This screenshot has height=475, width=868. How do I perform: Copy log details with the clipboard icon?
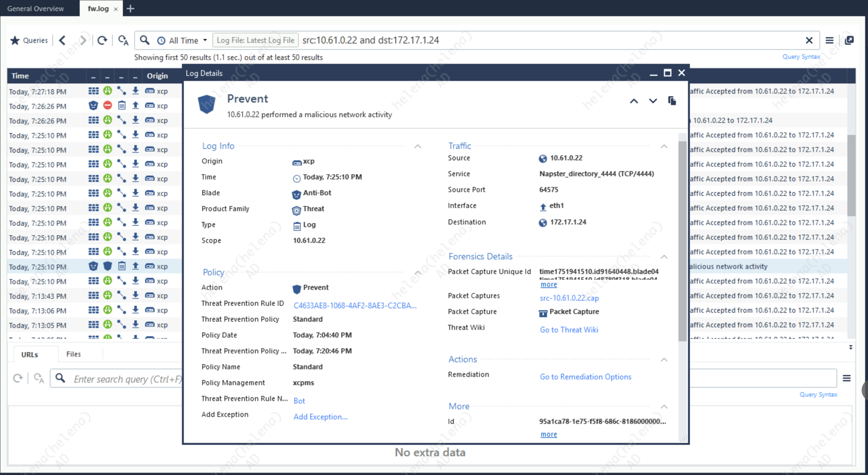click(671, 101)
